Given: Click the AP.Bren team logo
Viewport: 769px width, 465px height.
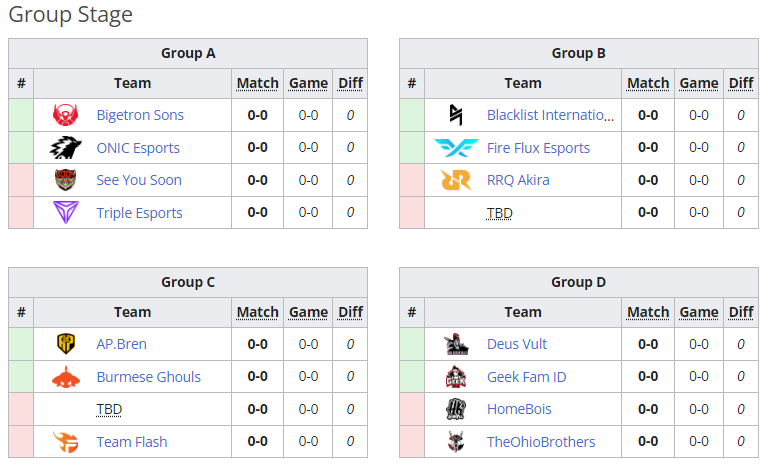Looking at the screenshot, I should [66, 344].
